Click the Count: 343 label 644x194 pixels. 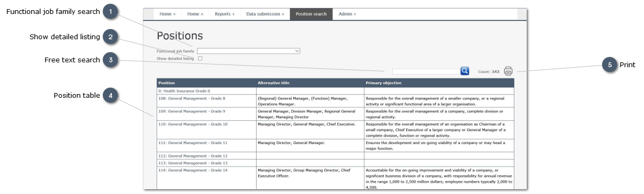pyautogui.click(x=489, y=72)
